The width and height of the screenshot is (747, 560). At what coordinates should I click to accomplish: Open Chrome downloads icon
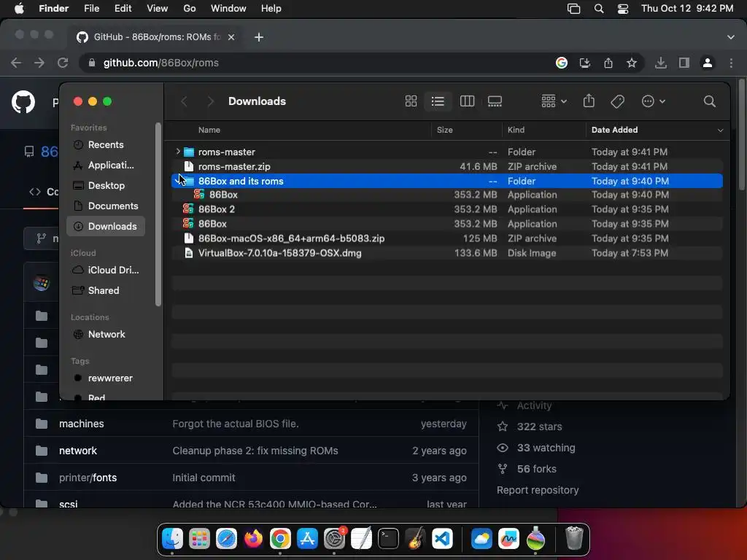point(661,63)
